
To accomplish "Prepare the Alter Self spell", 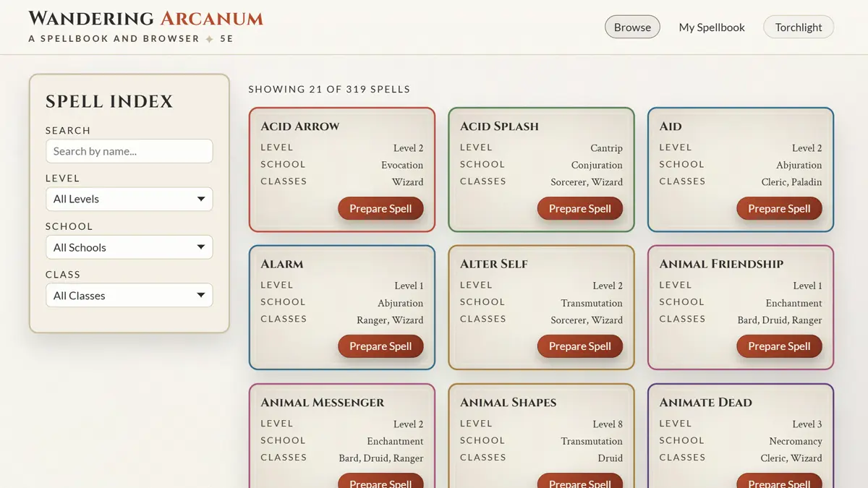I will point(579,346).
